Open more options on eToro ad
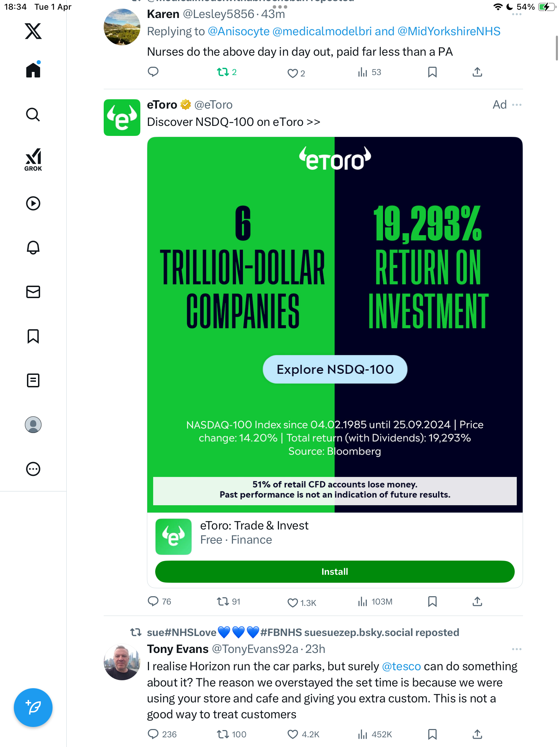Screen dimensions: 560x747 pyautogui.click(x=517, y=105)
